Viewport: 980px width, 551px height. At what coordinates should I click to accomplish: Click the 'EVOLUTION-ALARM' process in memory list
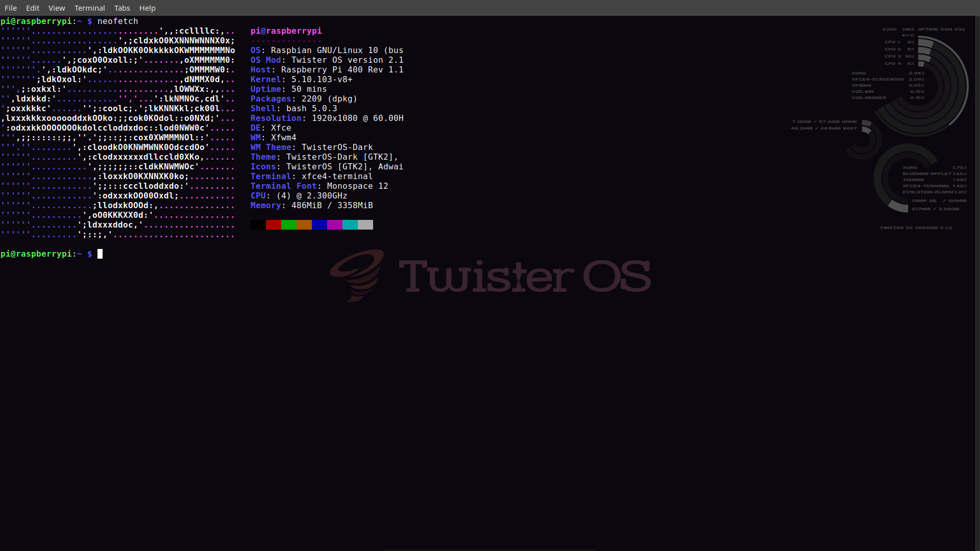(x=927, y=192)
